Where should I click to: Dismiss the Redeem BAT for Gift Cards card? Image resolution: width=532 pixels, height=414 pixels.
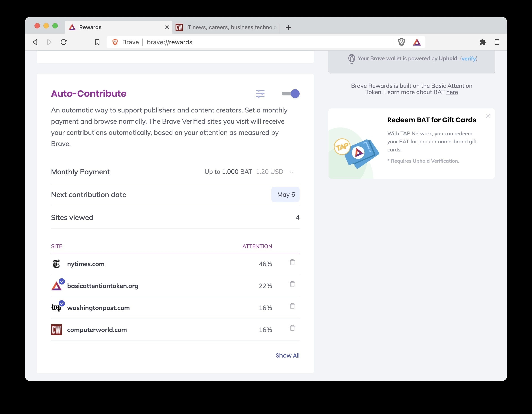tap(487, 116)
